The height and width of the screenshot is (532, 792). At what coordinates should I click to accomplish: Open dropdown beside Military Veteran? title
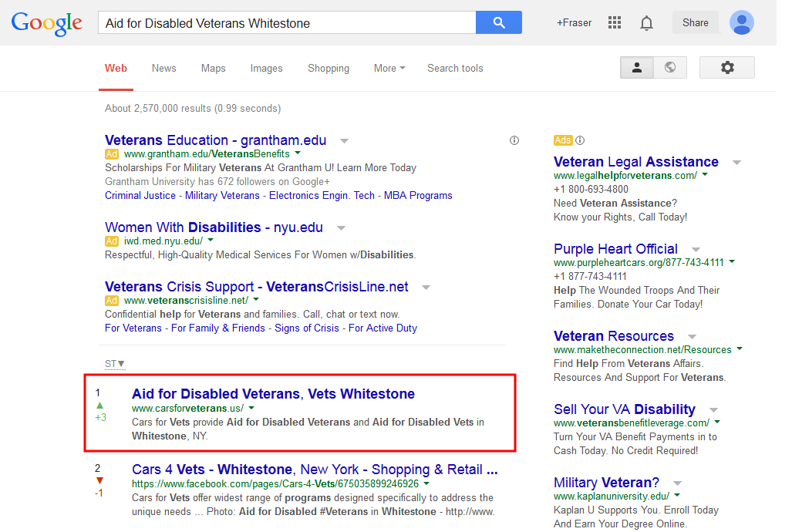pyautogui.click(x=677, y=483)
